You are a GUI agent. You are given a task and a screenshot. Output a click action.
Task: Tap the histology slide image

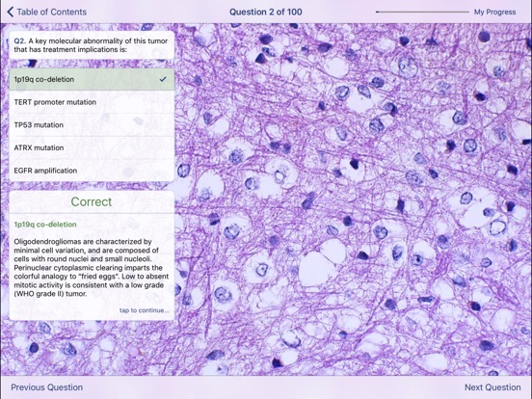pos(353,199)
